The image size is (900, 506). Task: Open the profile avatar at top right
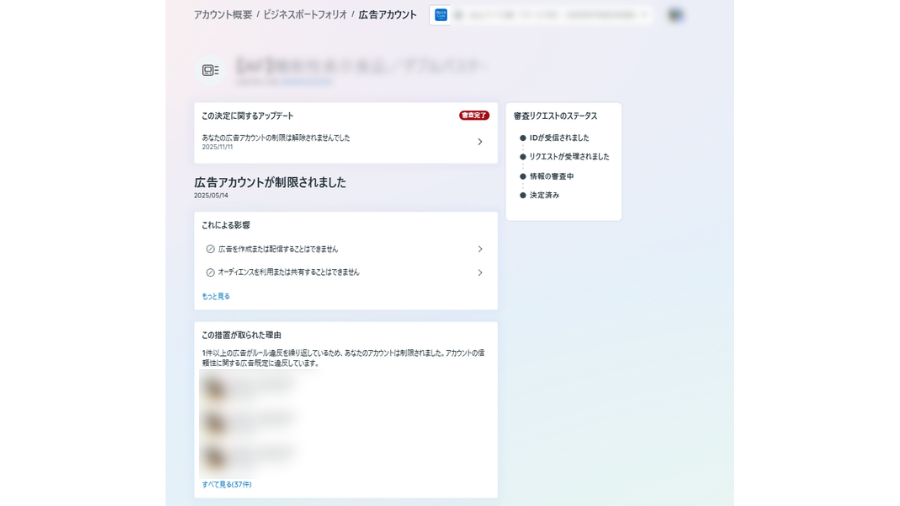[x=675, y=15]
